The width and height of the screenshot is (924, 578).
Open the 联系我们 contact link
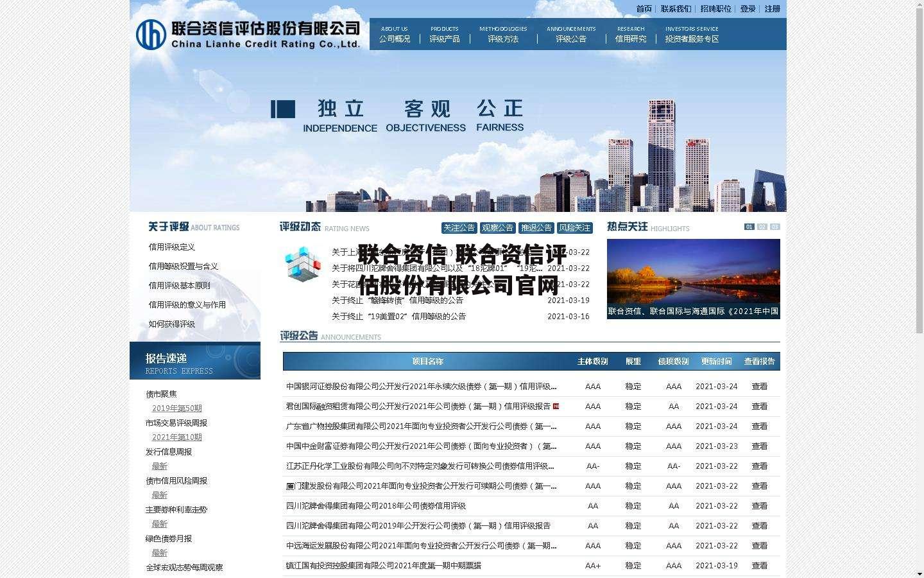[x=676, y=9]
